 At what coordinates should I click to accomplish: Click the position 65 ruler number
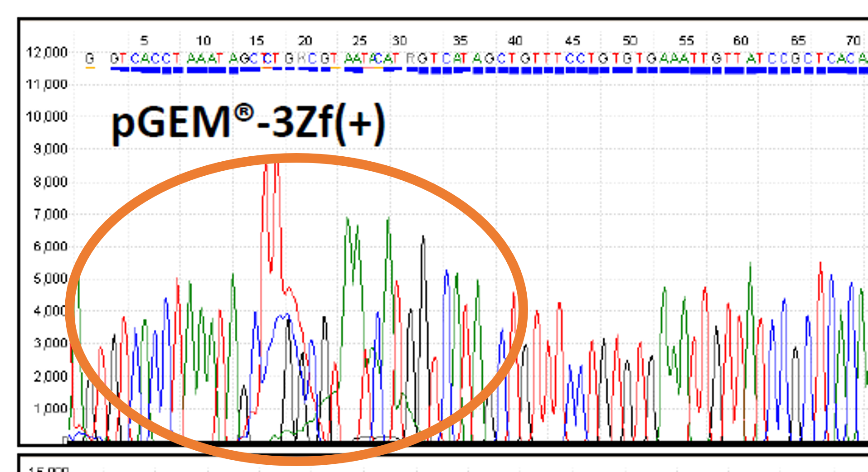(798, 41)
